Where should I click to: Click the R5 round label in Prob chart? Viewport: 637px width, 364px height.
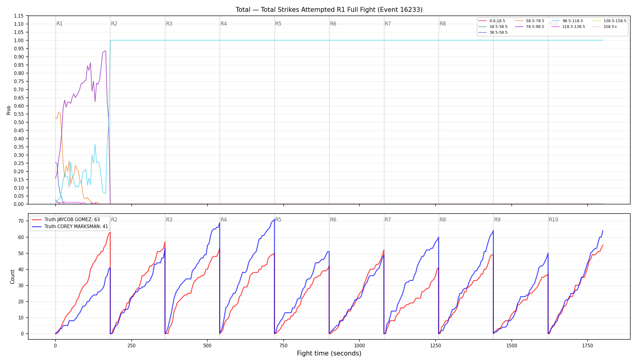click(278, 24)
